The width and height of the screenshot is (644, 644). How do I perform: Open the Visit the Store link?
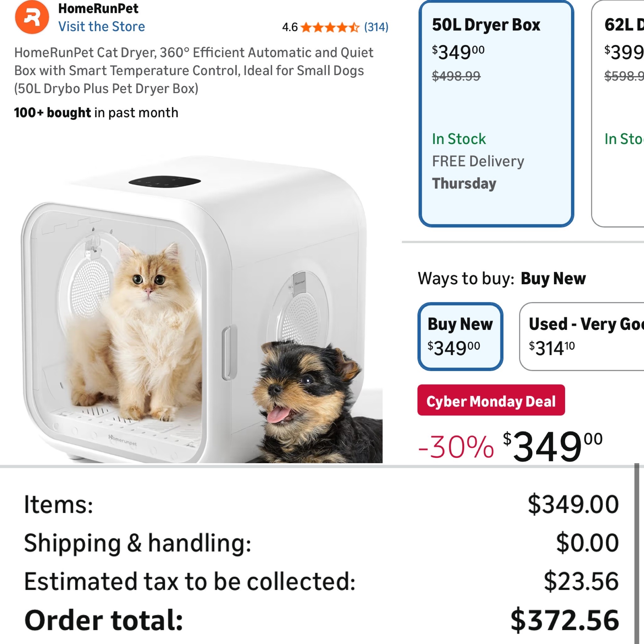click(102, 27)
